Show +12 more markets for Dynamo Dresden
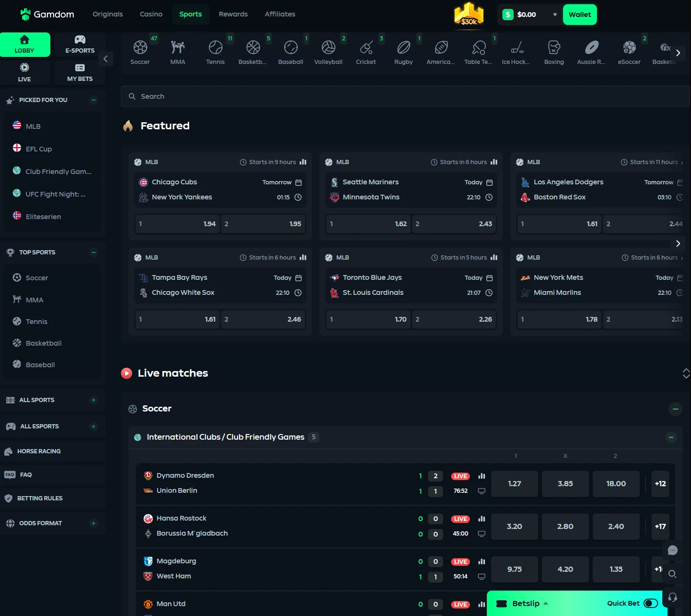Image resolution: width=691 pixels, height=616 pixels. tap(660, 484)
